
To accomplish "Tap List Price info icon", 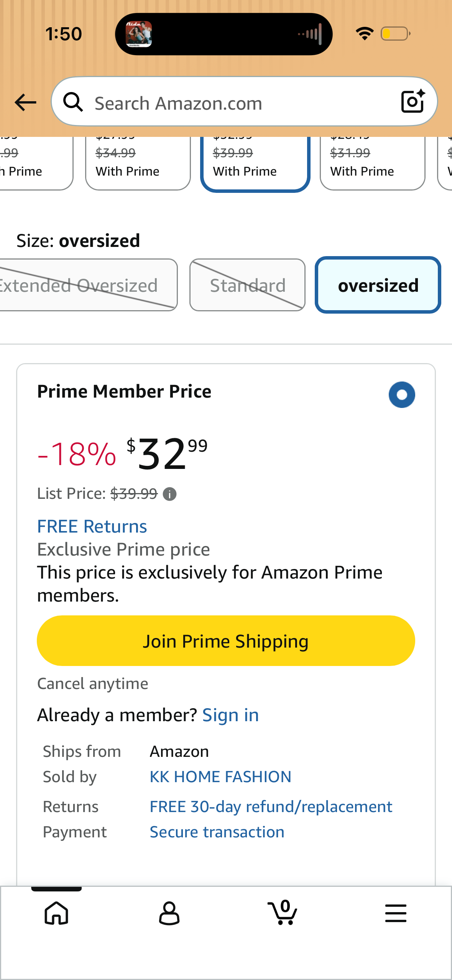I will pos(169,494).
